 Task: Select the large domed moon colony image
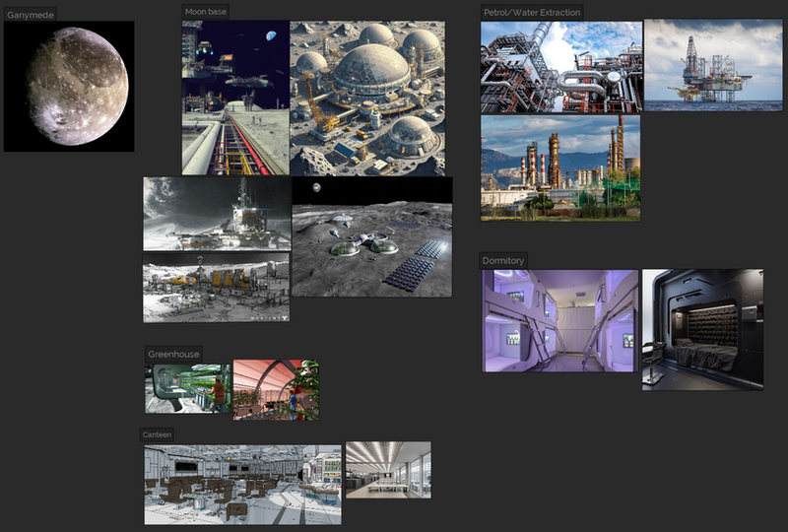(x=371, y=98)
